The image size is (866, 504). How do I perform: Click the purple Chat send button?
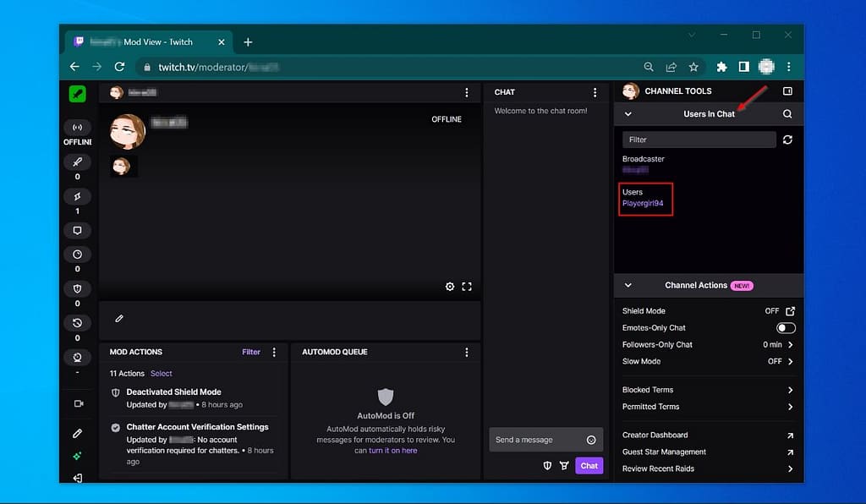click(589, 465)
